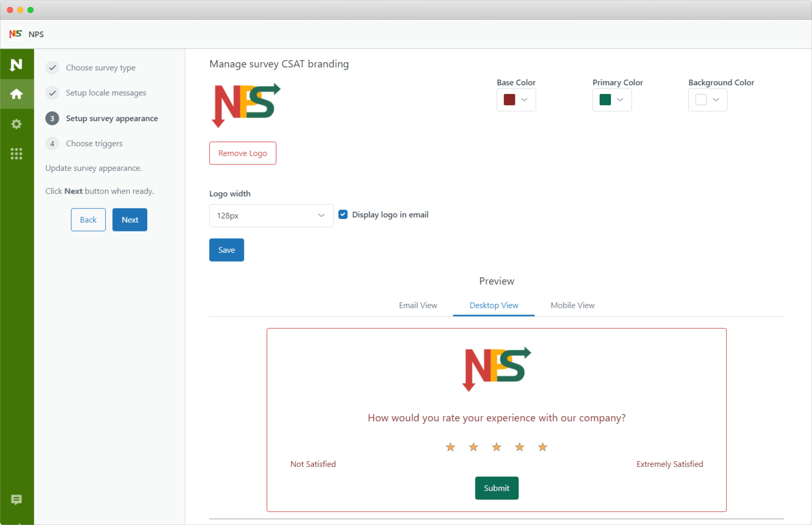
Task: Switch to Email View tab
Action: (x=418, y=305)
